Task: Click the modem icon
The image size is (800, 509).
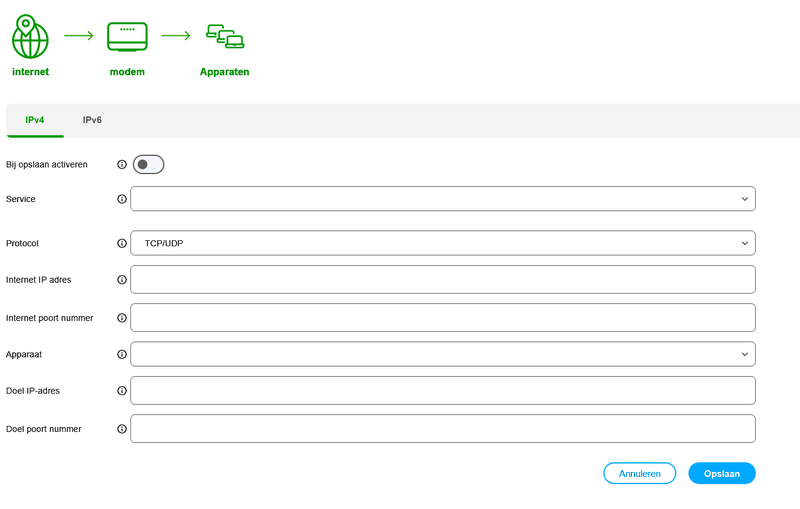Action: [127, 38]
